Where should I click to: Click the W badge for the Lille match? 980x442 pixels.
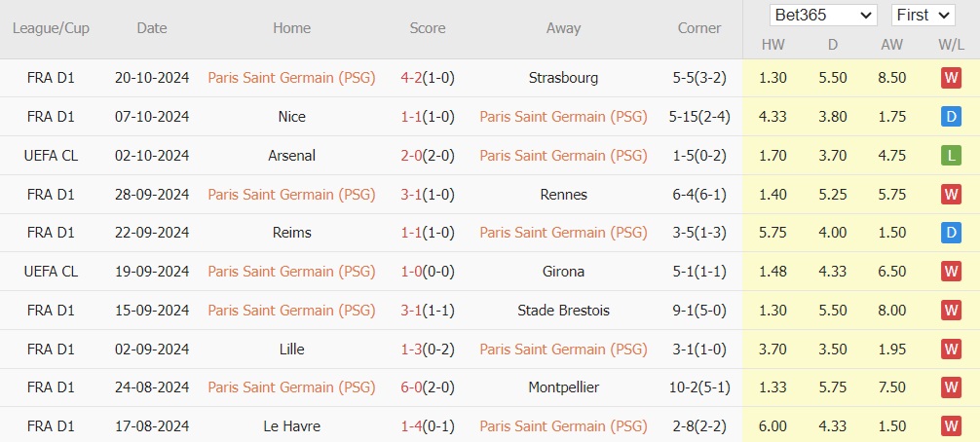[951, 350]
